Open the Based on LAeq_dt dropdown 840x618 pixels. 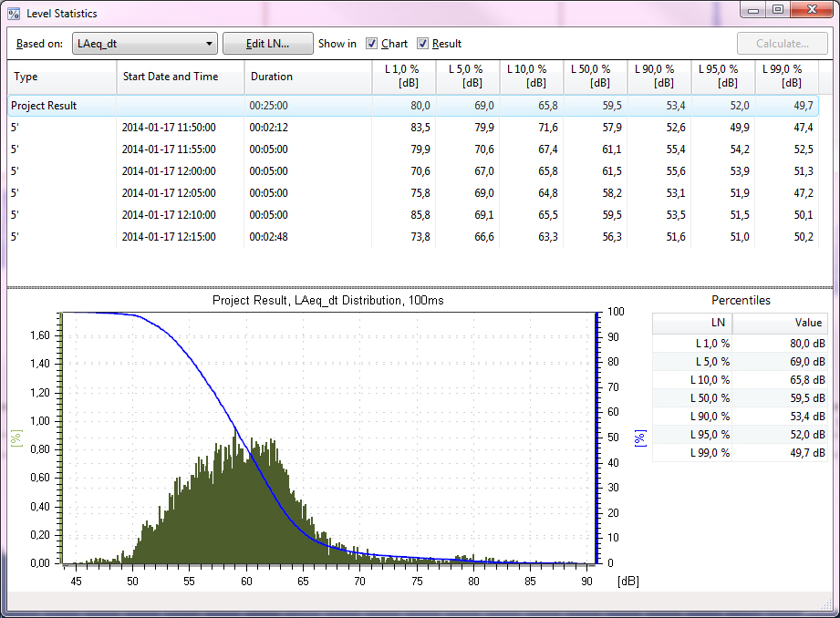(x=146, y=44)
